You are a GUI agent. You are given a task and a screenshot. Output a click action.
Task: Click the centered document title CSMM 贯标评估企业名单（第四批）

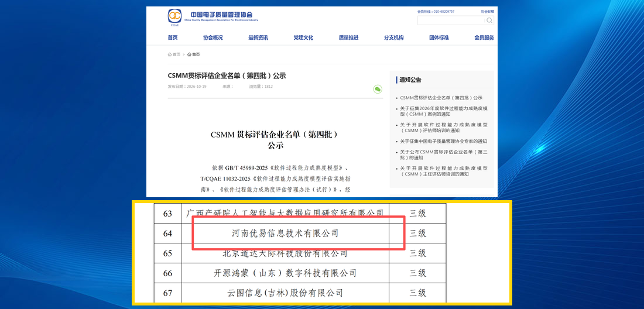pyautogui.click(x=276, y=134)
